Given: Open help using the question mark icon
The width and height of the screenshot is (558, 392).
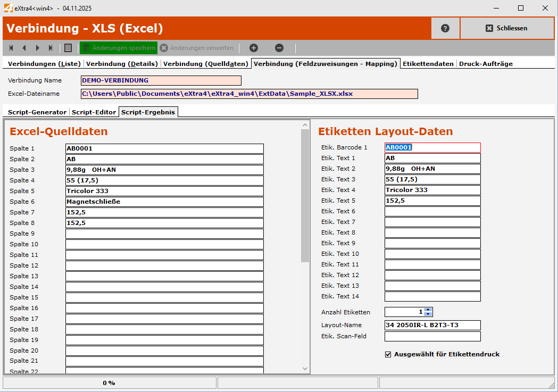Looking at the screenshot, I should (445, 27).
